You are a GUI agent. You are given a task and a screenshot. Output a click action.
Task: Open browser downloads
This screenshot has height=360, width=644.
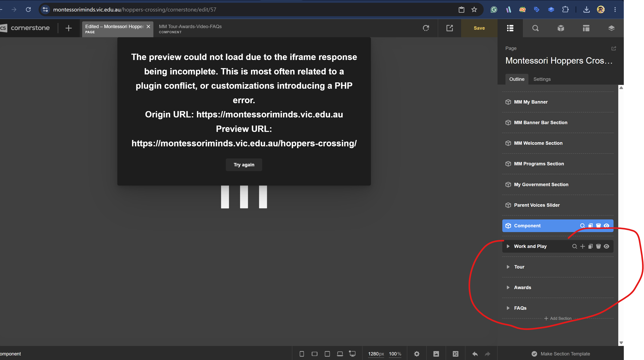click(x=586, y=10)
